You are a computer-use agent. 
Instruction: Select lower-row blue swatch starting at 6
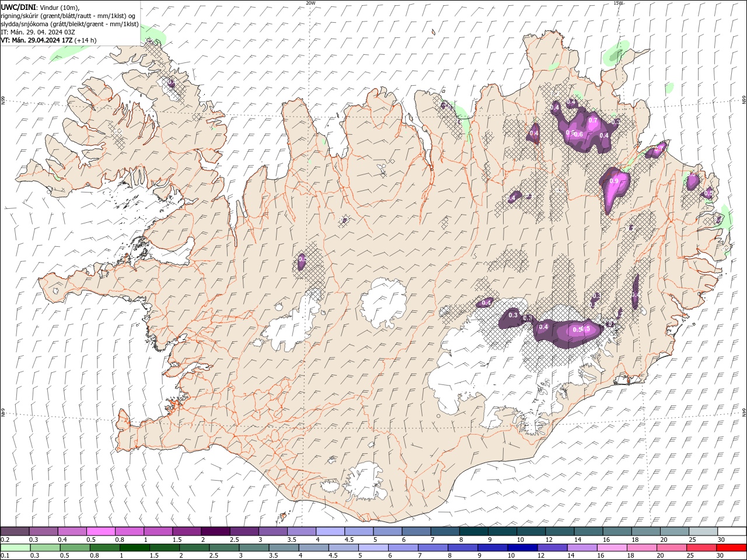[402, 548]
